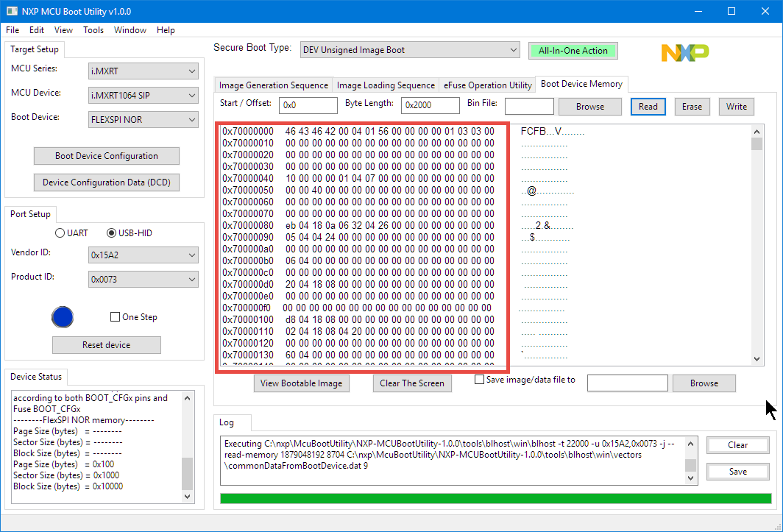The height and width of the screenshot is (532, 783).
Task: Tick the Save image/data file to checkbox
Action: click(x=480, y=380)
